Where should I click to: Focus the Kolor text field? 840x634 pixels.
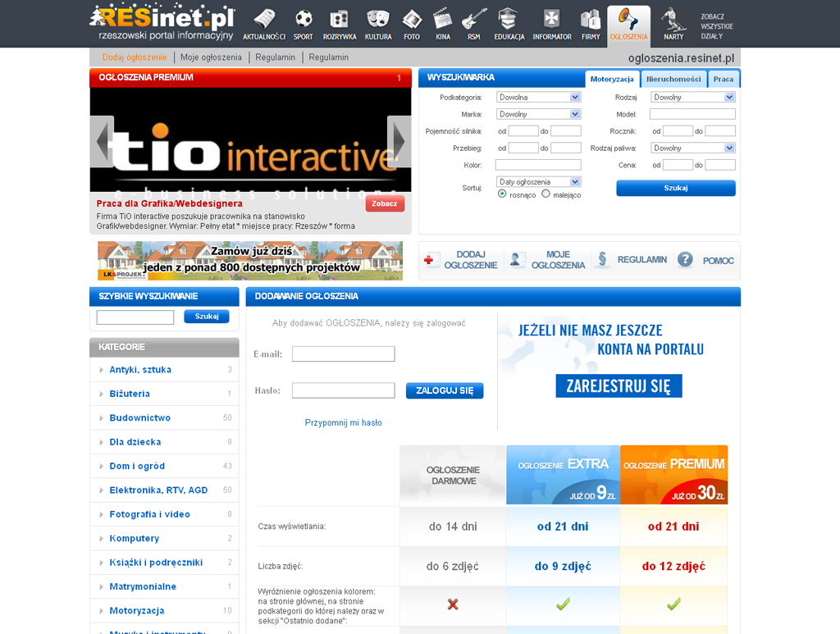pos(538,165)
